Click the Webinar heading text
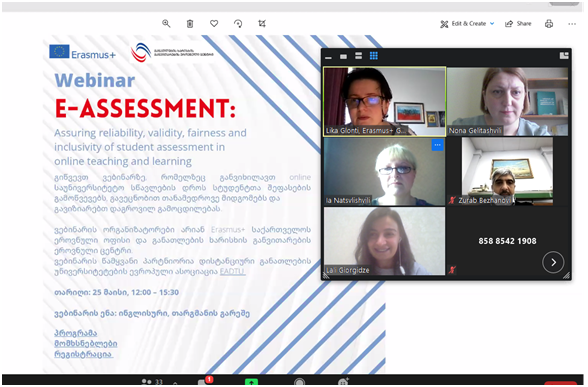The image size is (588, 387). [95, 80]
